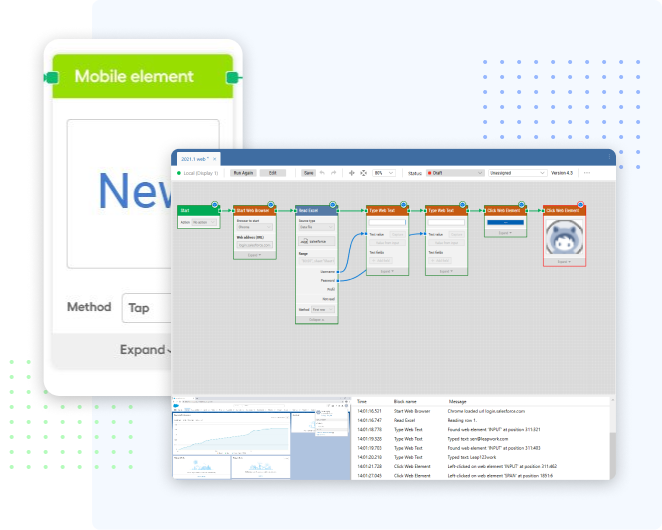This screenshot has width=662, height=530.
Task: Click the Salesforce browser preview thumbnail
Action: click(261, 438)
